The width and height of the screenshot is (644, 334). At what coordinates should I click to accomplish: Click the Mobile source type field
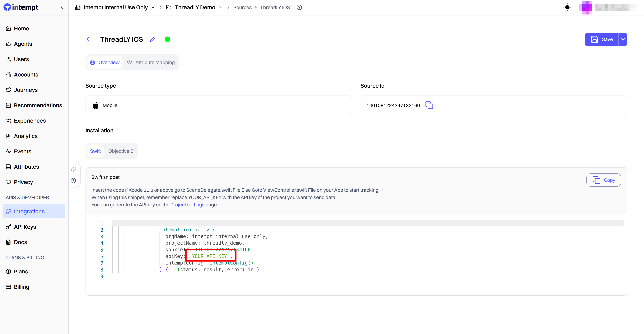[x=219, y=105]
